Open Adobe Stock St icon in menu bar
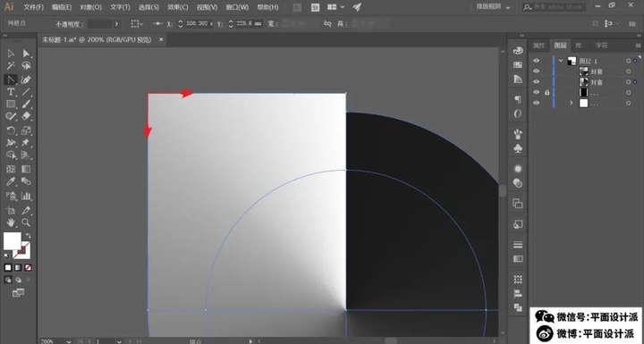Image resolution: width=644 pixels, height=344 pixels. click(x=316, y=7)
